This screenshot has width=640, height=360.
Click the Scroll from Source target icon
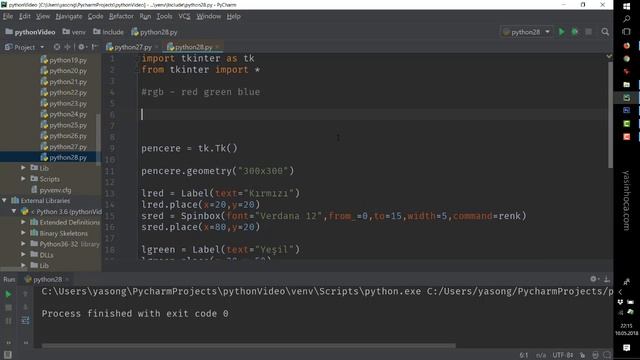click(57, 47)
